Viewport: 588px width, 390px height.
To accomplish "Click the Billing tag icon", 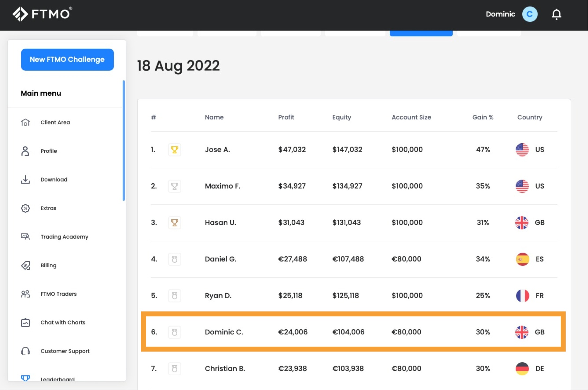I will (25, 265).
